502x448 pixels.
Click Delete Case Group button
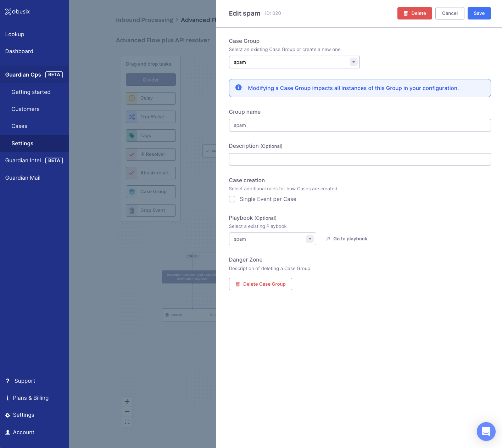click(261, 284)
